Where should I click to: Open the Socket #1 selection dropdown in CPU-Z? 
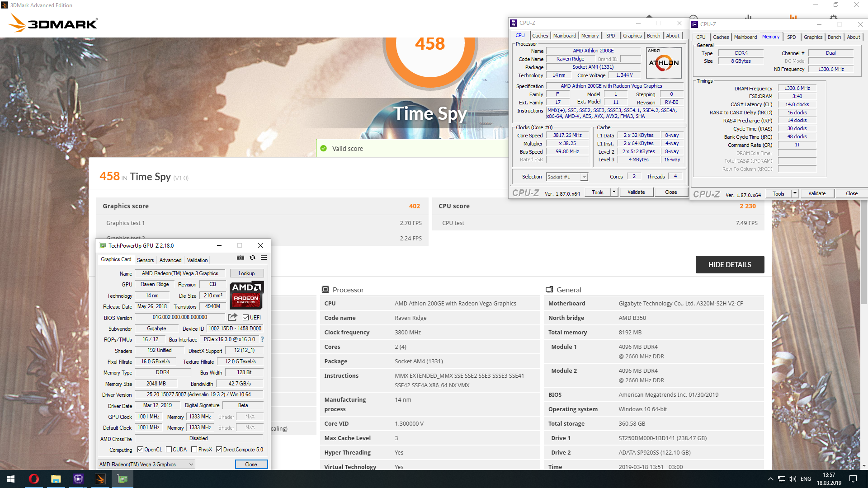tap(567, 177)
